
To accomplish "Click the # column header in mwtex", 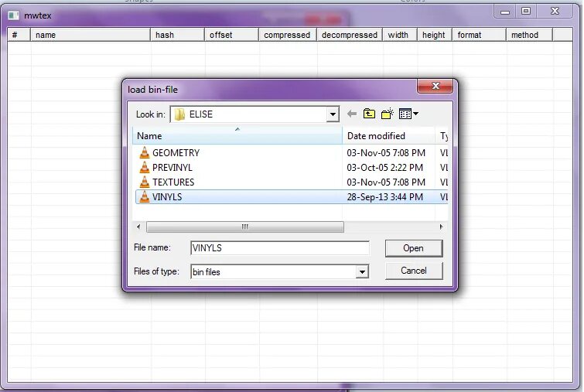I will point(19,35).
